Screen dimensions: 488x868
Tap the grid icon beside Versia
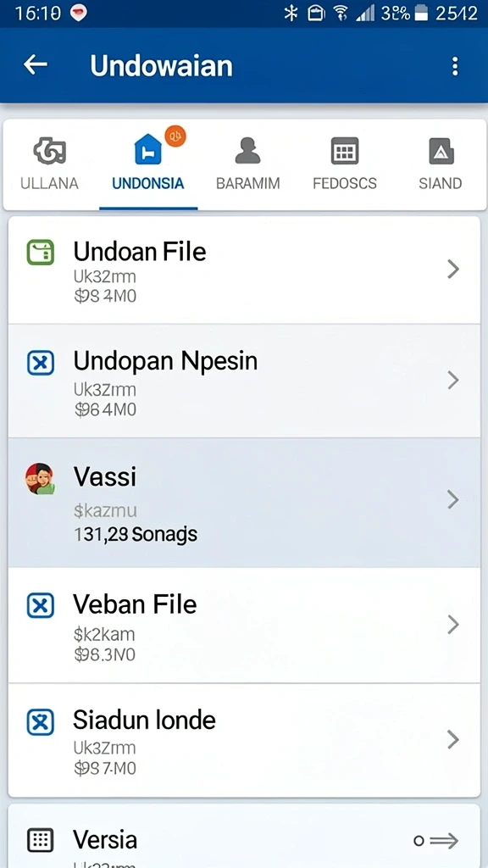pos(41,840)
